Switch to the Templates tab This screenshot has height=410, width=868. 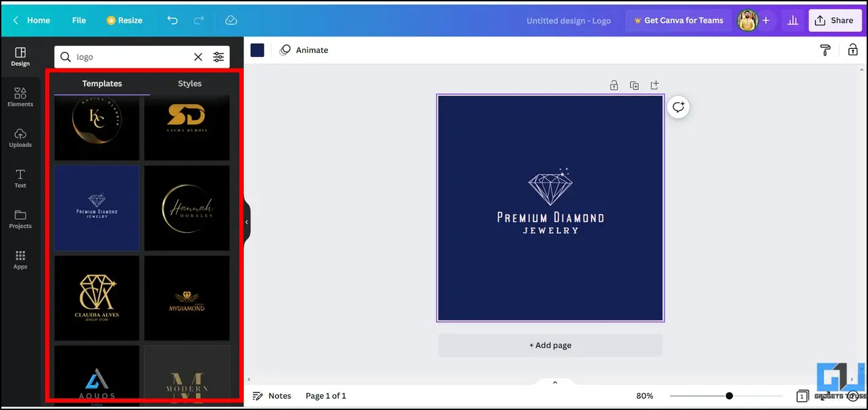click(102, 84)
